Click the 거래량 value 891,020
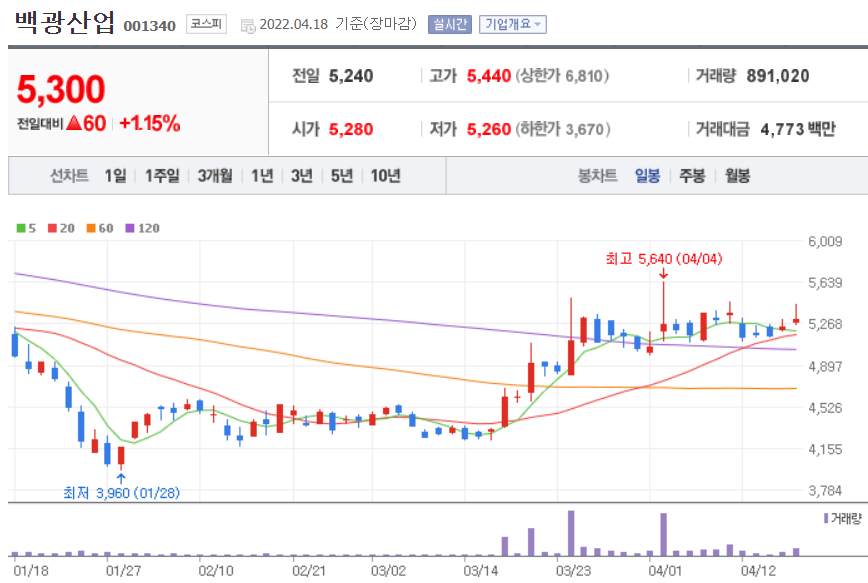The image size is (868, 583). point(778,76)
